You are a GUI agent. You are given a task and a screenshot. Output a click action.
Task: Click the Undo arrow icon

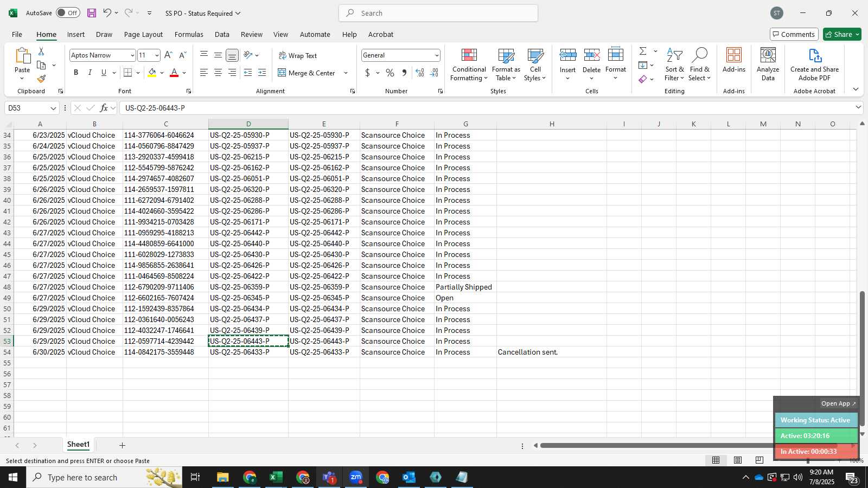point(107,13)
